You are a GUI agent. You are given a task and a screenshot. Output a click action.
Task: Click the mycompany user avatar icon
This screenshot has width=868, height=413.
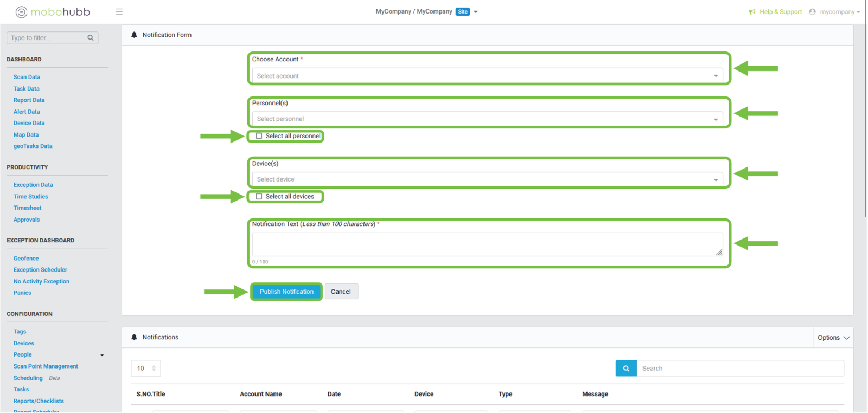(812, 12)
